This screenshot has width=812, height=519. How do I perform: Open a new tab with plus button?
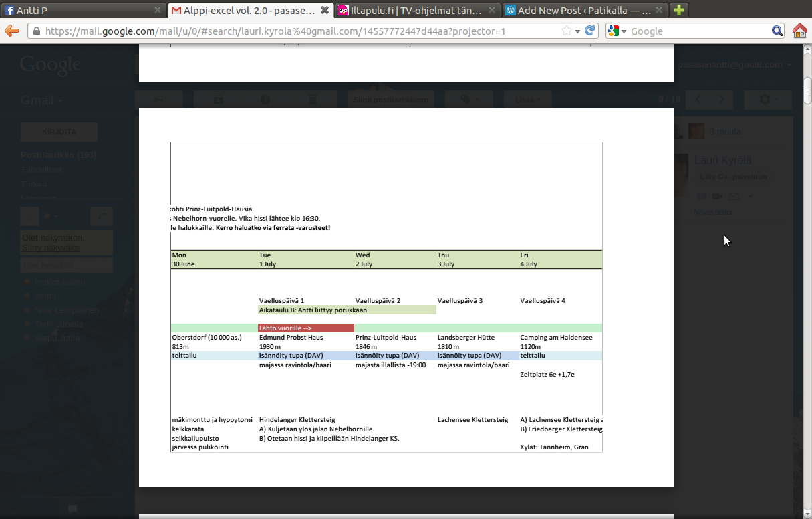point(679,10)
